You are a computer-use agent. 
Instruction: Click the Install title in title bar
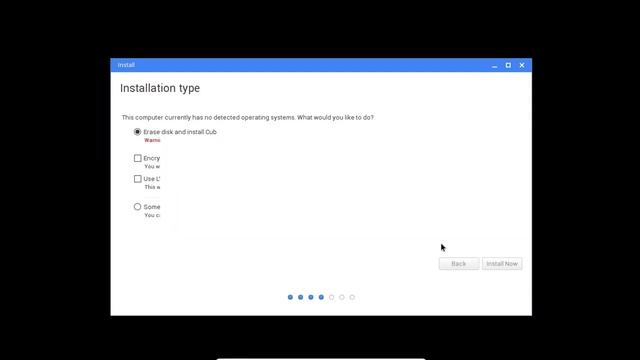[x=126, y=65]
